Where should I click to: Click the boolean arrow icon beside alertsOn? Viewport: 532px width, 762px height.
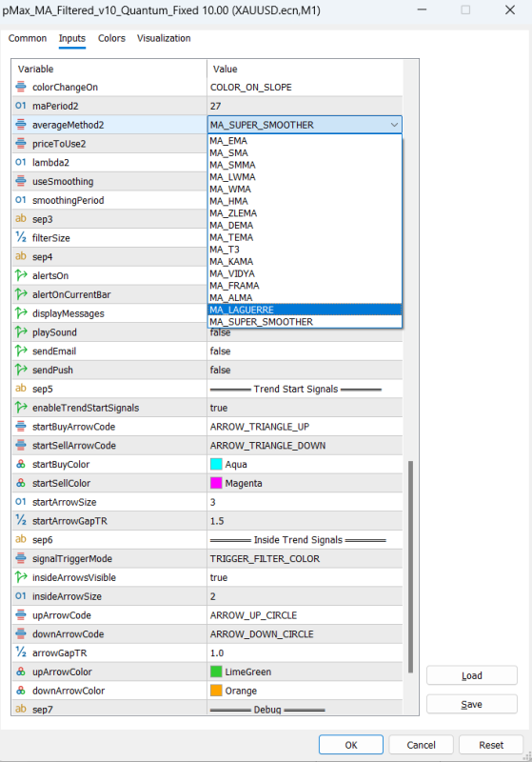click(21, 275)
